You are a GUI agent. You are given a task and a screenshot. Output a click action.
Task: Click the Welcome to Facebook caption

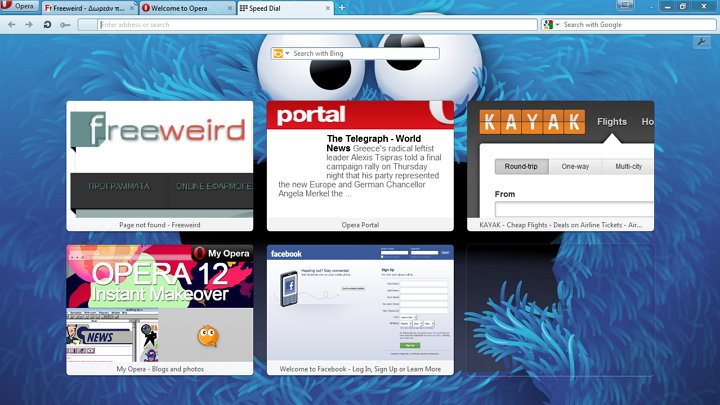360,369
